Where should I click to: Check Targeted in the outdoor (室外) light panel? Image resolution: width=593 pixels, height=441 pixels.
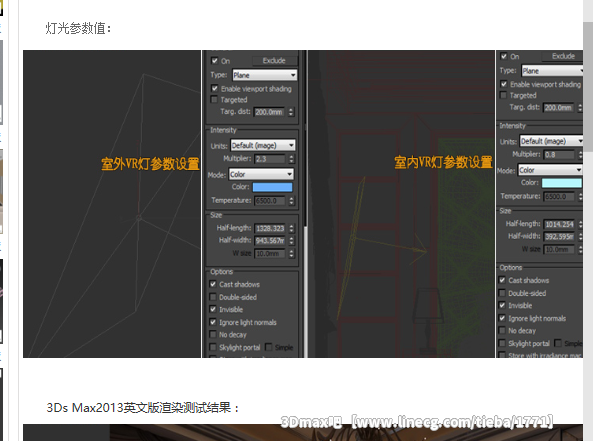click(214, 99)
